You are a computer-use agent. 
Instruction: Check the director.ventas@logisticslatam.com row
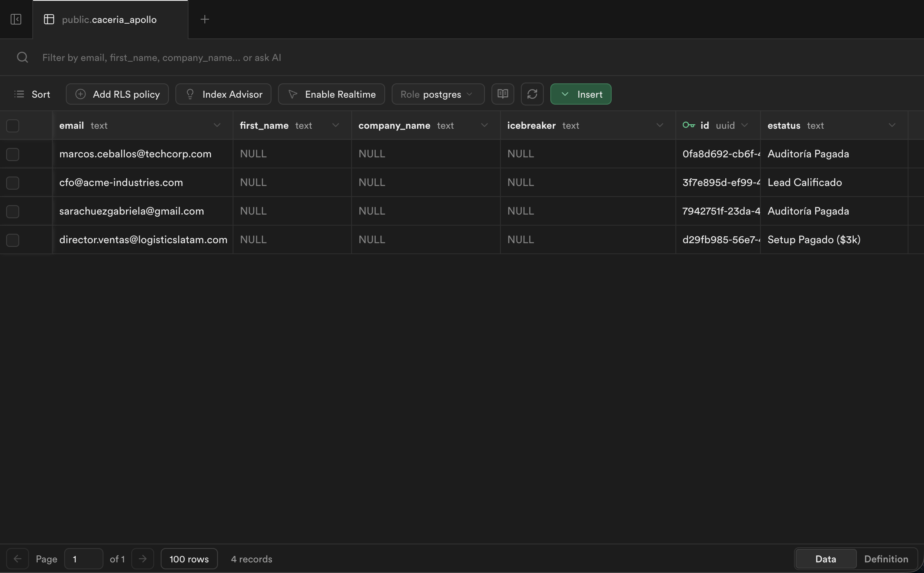pyautogui.click(x=12, y=240)
